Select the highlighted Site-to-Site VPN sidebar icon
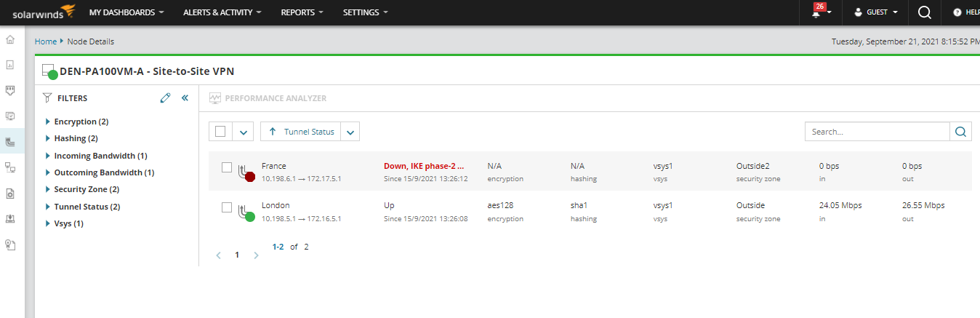This screenshot has width=980, height=318. pos(10,141)
